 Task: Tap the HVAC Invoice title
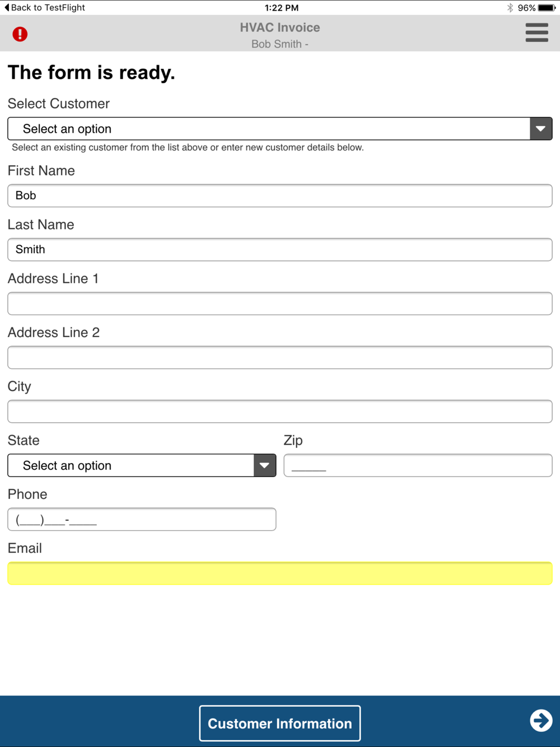tap(280, 27)
